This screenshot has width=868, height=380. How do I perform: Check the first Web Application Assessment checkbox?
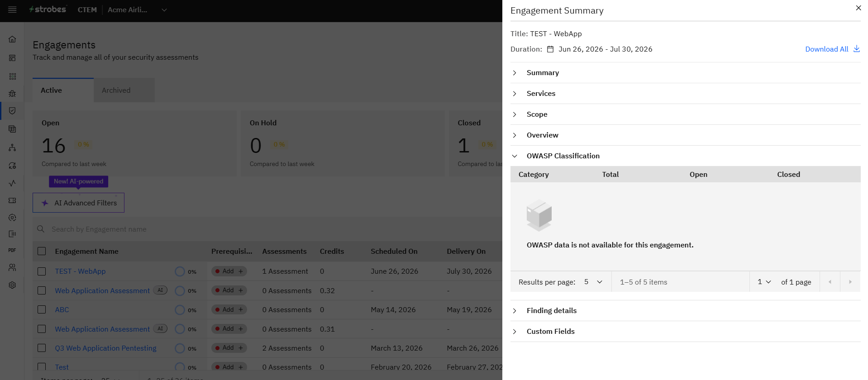coord(42,290)
